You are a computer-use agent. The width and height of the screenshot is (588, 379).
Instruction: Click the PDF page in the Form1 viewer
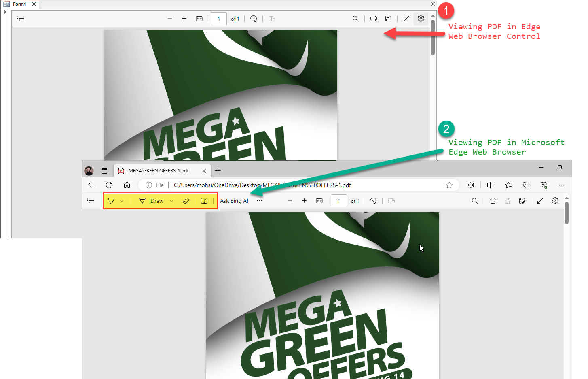coord(221,95)
